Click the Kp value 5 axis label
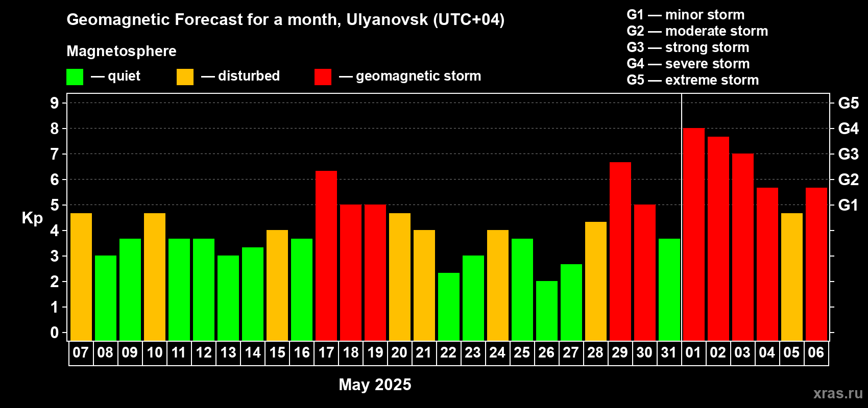The width and height of the screenshot is (868, 408). pos(55,205)
